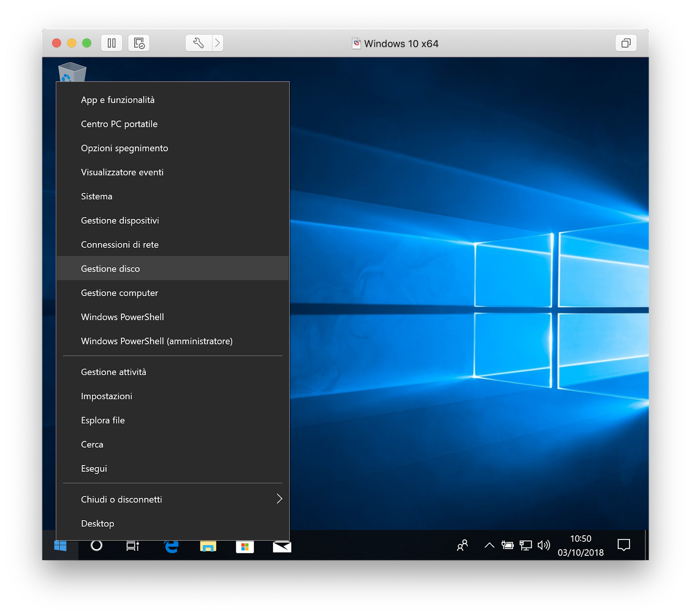691x616 pixels.
Task: Open Cortana search circle
Action: pos(97,546)
